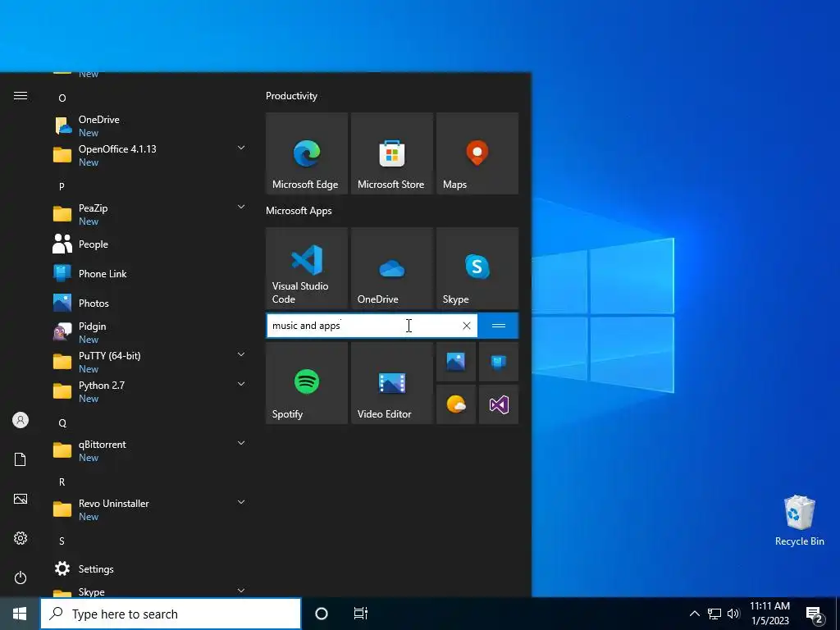Click the user account icon in the sidebar
The image size is (840, 630).
point(21,420)
